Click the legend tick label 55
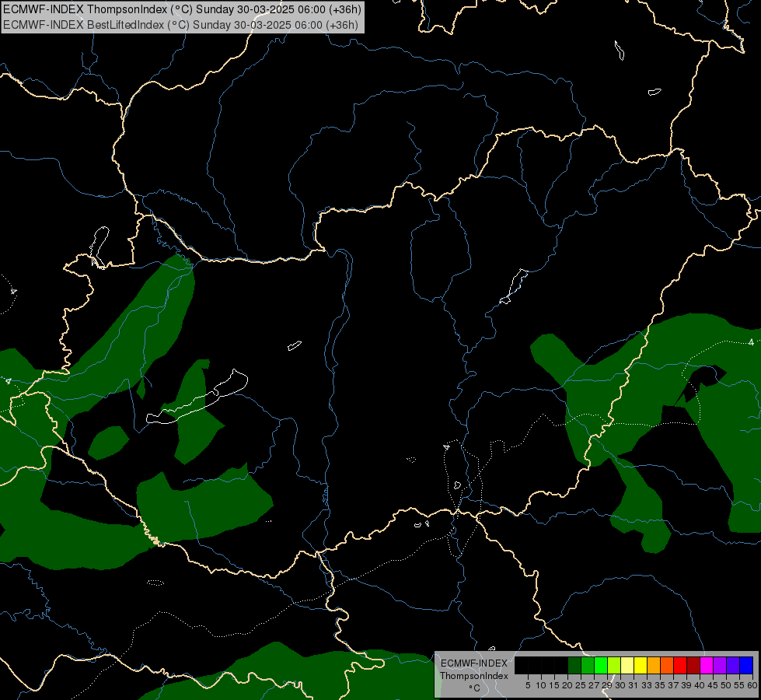 [739, 685]
